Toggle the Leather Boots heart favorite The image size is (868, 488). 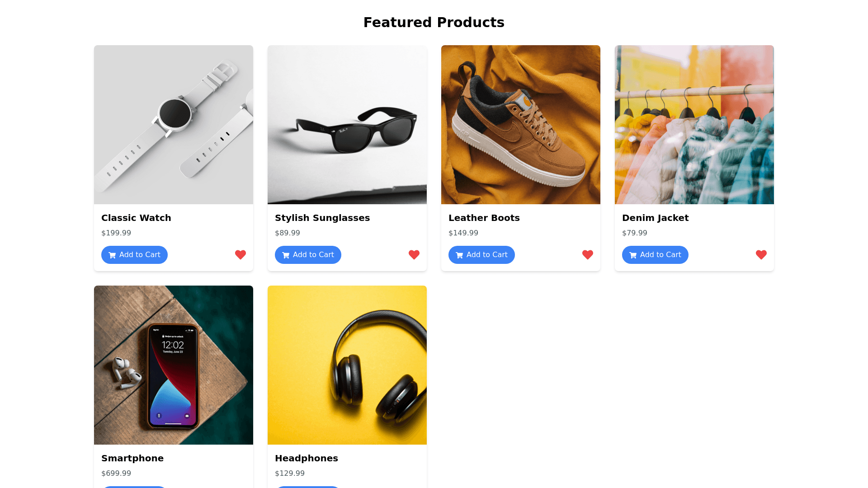588,255
